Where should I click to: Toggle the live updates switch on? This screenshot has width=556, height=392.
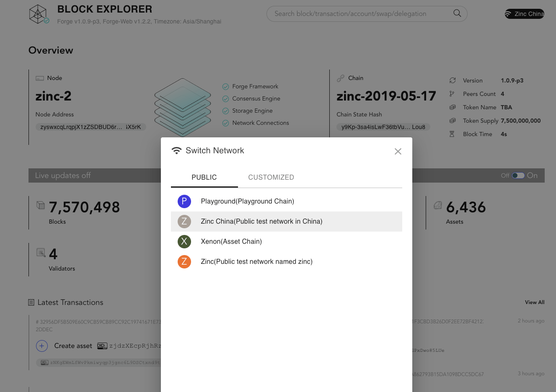point(518,175)
